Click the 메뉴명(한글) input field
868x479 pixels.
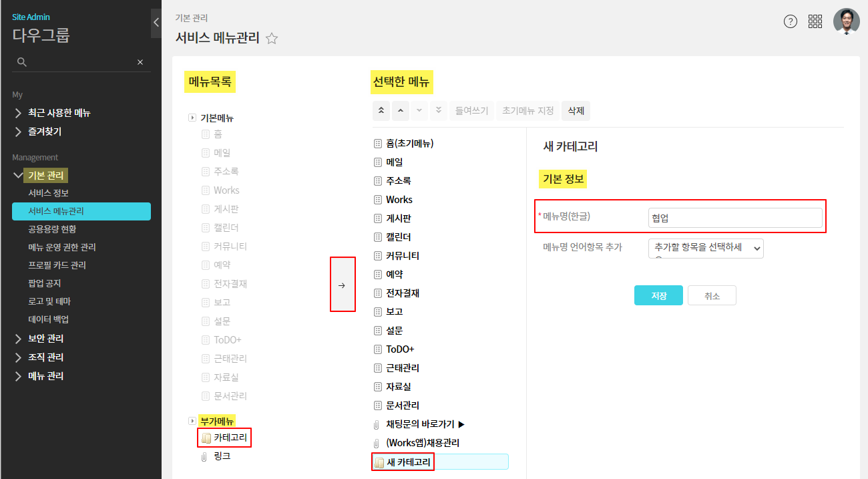tap(734, 218)
